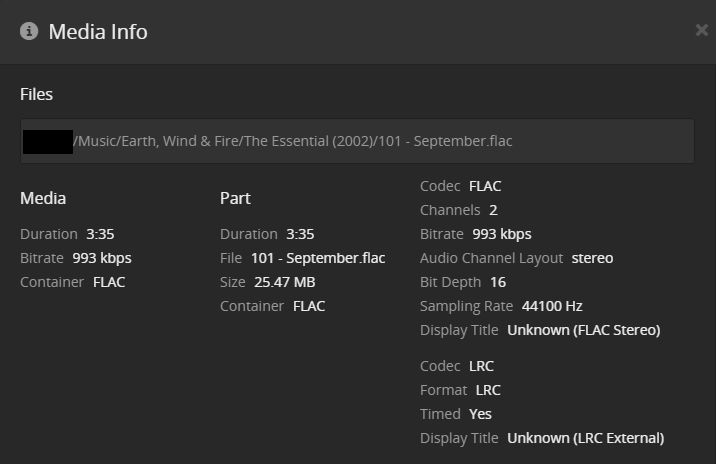The image size is (716, 464).
Task: Click the 101 - September.flac file name value
Action: 318,258
